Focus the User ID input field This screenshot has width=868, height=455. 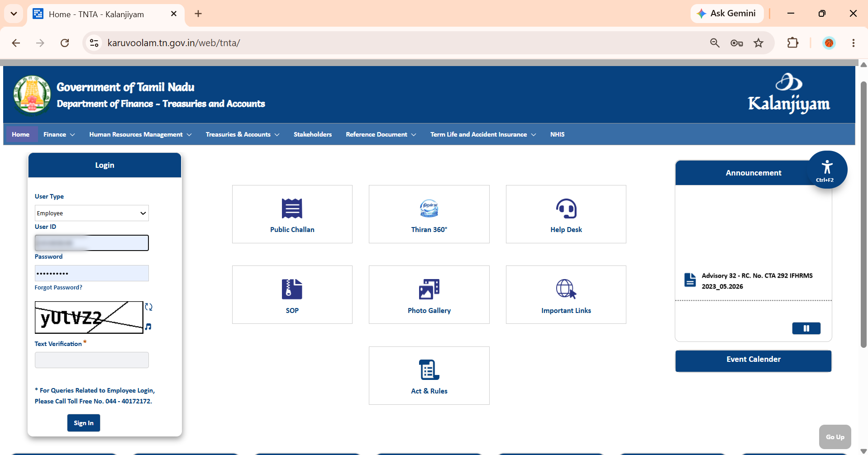pyautogui.click(x=92, y=243)
